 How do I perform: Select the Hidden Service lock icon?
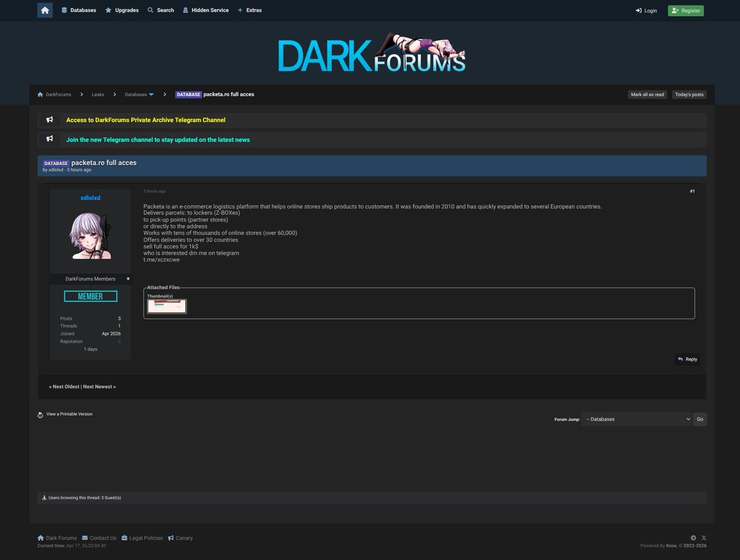186,10
